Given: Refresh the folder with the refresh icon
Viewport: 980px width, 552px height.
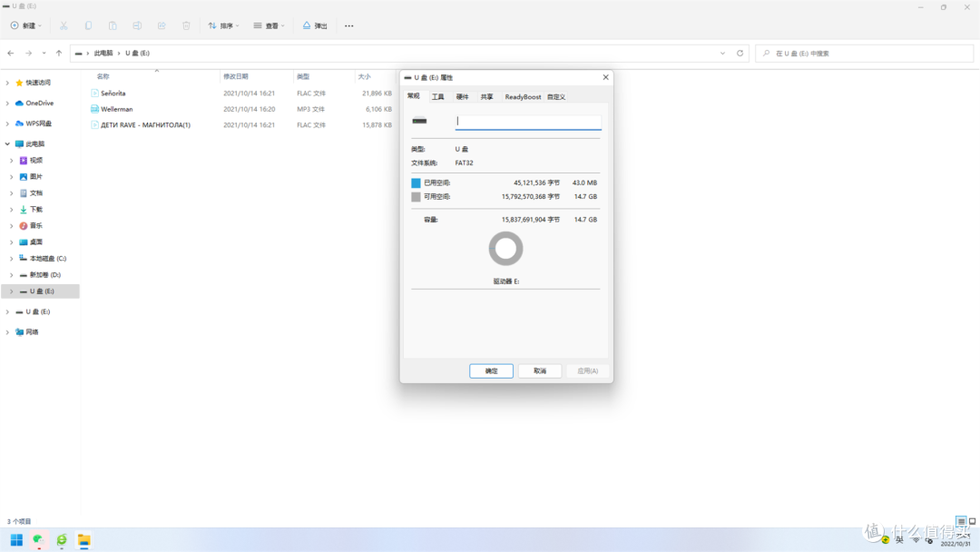Looking at the screenshot, I should (x=740, y=54).
